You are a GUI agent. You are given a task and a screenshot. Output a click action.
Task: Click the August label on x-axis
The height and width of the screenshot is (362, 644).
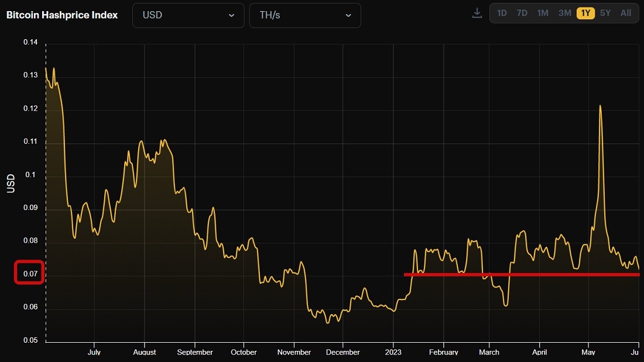144,352
